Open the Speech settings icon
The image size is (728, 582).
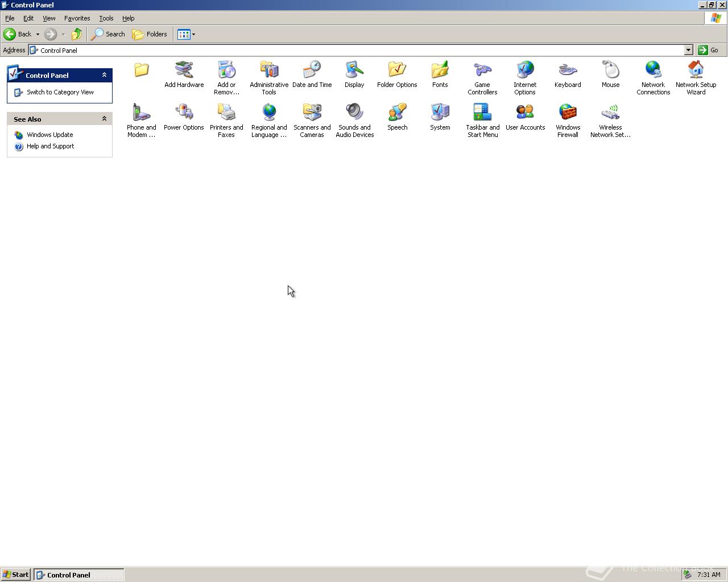pyautogui.click(x=397, y=117)
